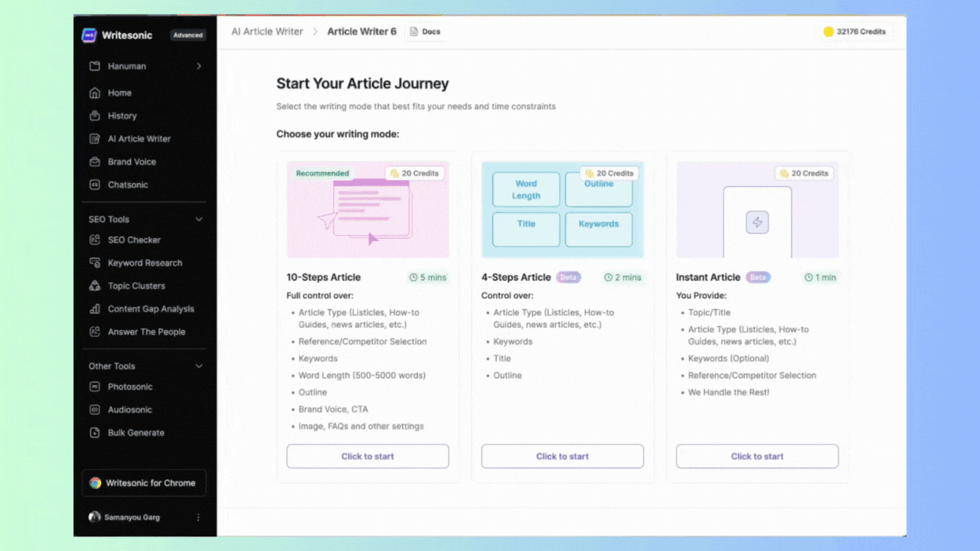
Task: Click the 32176 Credits indicator
Action: (854, 31)
